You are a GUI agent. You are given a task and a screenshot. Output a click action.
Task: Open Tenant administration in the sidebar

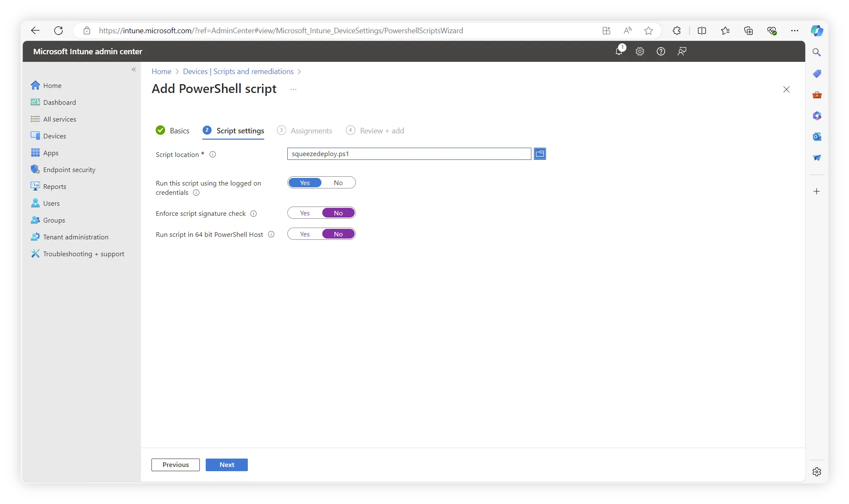pos(76,237)
